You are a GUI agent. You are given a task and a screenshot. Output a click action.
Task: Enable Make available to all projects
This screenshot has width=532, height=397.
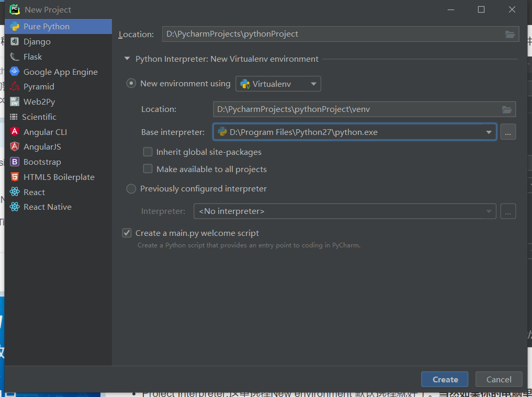pyautogui.click(x=148, y=168)
